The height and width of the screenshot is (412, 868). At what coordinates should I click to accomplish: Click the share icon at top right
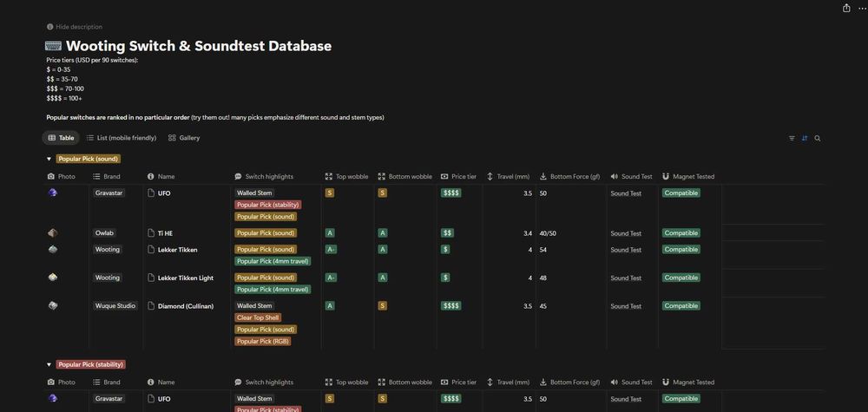[x=845, y=9]
